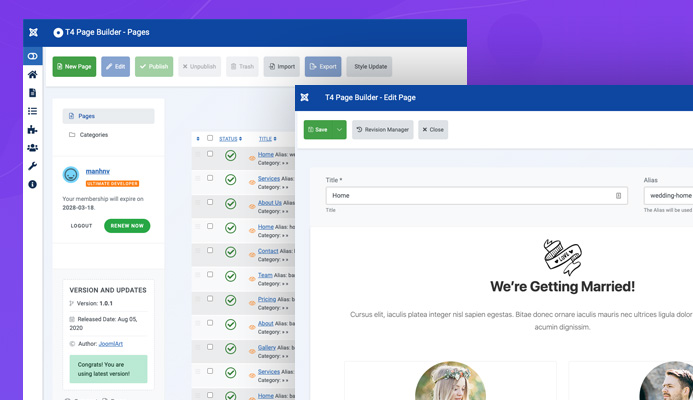Toggle the sidebar menu switch icon
693x400 pixels.
(32, 56)
